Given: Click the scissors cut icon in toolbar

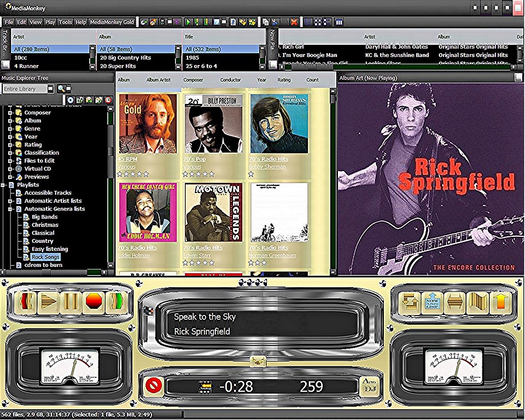Looking at the screenshot, I should point(275,22).
